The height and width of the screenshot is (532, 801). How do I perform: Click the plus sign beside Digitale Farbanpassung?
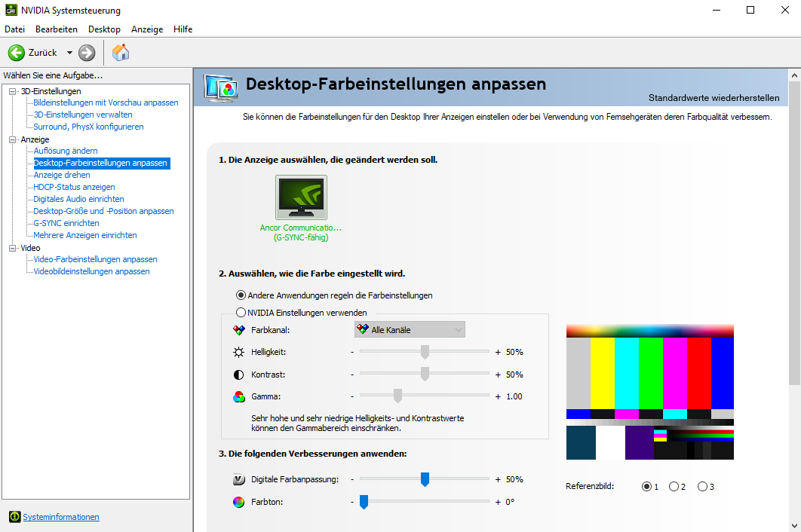pyautogui.click(x=498, y=479)
